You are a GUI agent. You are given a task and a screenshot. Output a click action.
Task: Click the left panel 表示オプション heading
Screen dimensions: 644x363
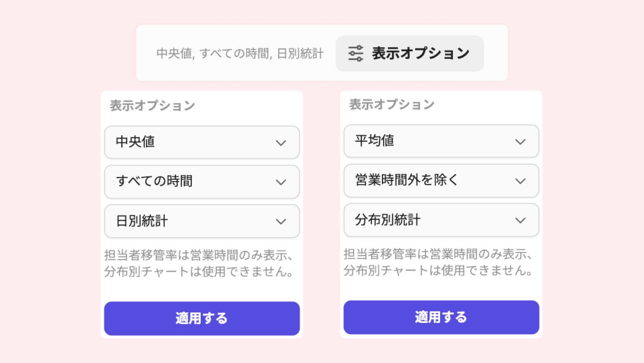[152, 106]
